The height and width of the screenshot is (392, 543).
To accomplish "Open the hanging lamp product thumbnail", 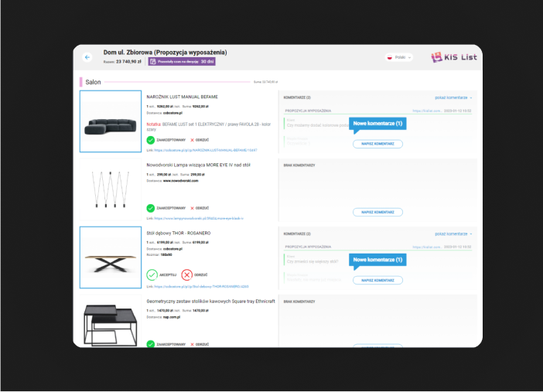I will coord(111,189).
